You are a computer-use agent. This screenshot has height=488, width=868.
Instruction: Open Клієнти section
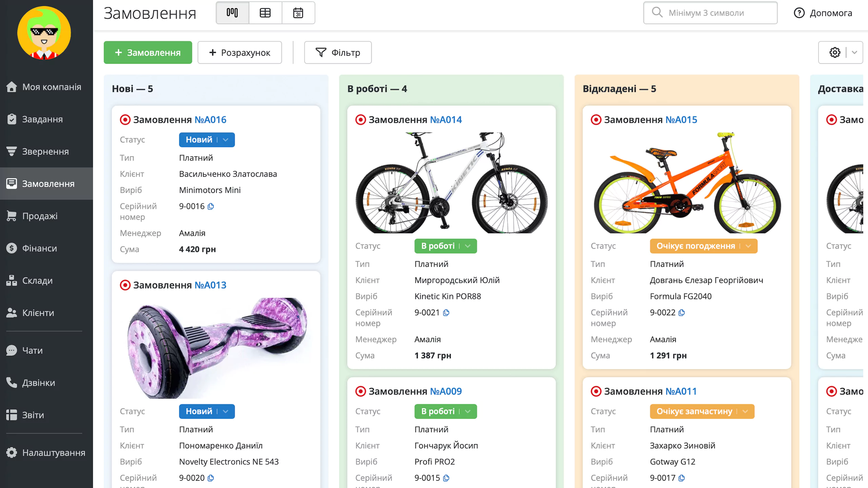[46, 313]
